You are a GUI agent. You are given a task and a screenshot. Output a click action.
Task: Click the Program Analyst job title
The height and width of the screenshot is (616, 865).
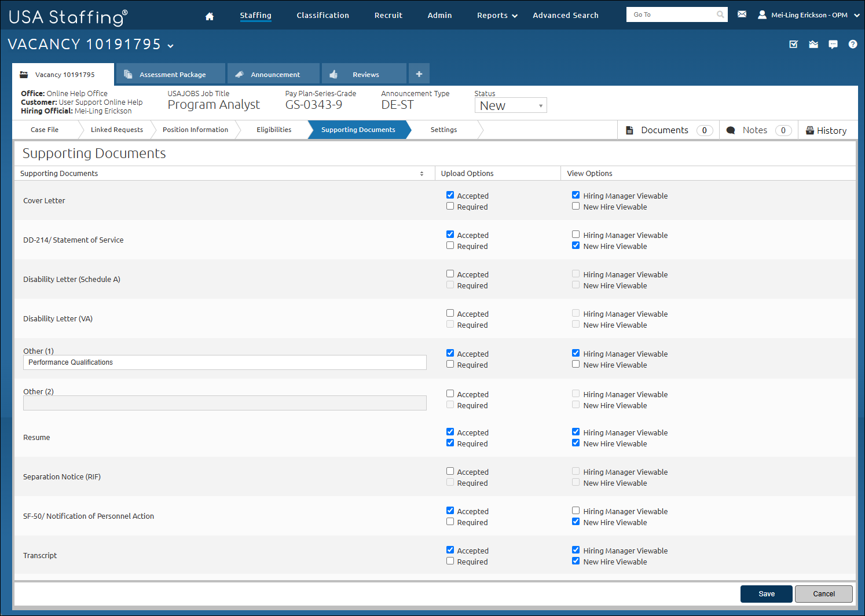point(214,105)
